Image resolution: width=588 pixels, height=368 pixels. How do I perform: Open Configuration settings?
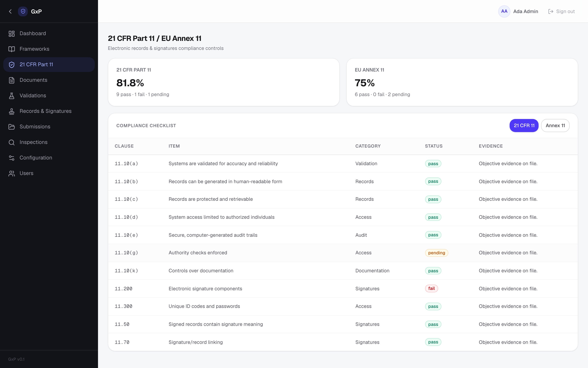pyautogui.click(x=49, y=158)
